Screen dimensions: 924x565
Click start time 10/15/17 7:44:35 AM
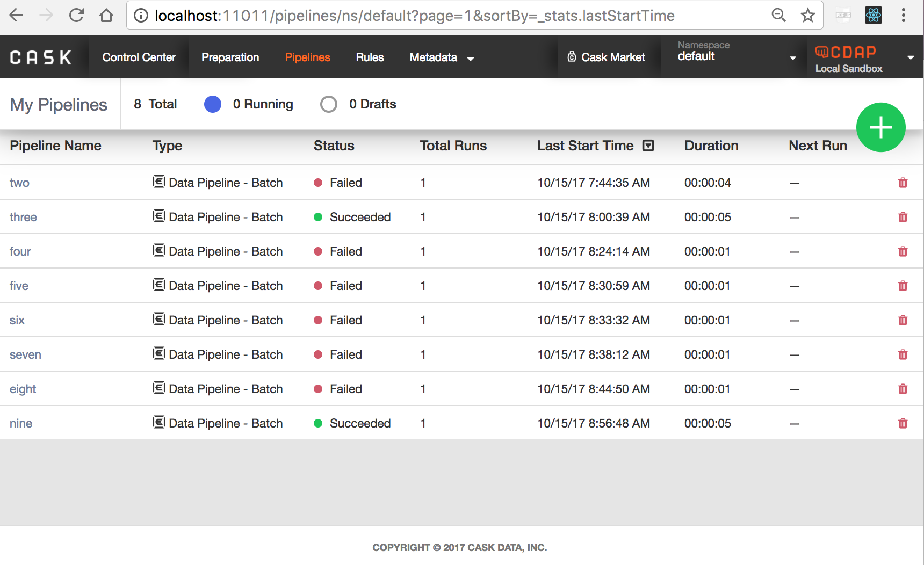tap(594, 183)
